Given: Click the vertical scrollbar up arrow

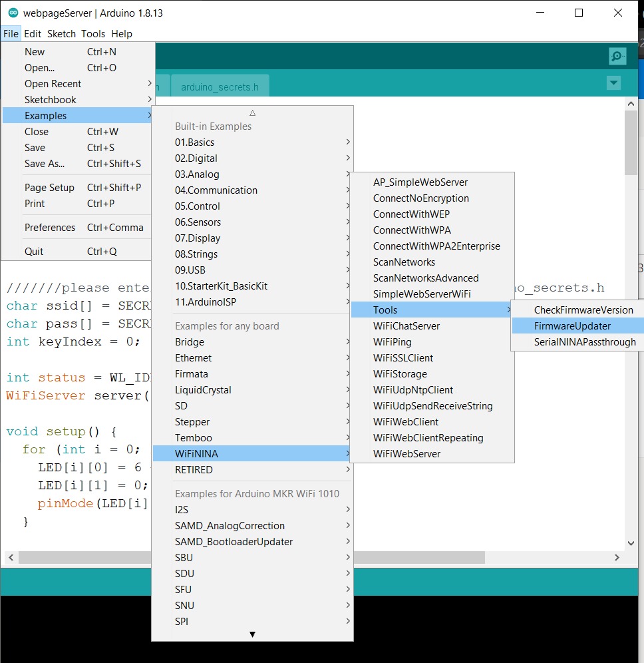Looking at the screenshot, I should point(631,104).
